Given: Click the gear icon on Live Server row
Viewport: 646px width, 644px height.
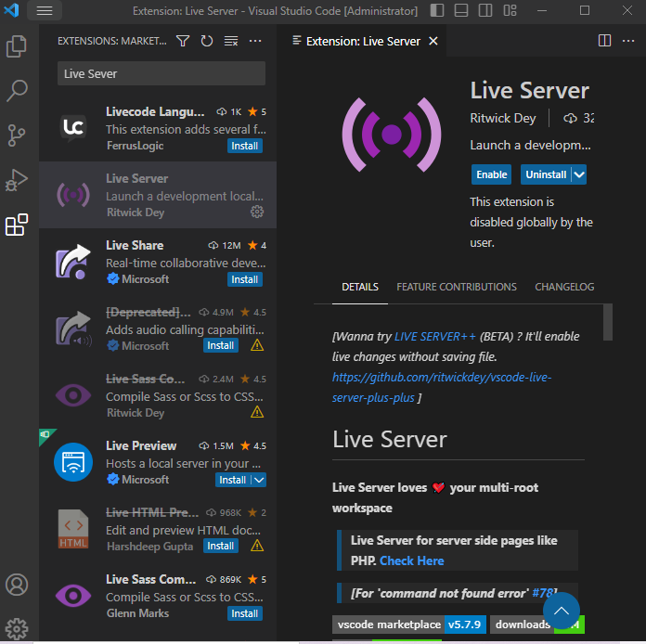Looking at the screenshot, I should pyautogui.click(x=257, y=212).
